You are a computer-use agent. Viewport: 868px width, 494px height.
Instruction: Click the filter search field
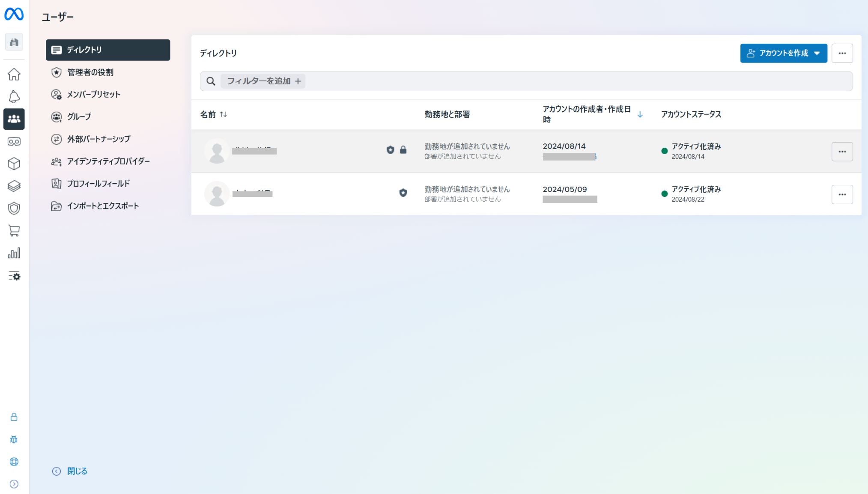click(x=526, y=81)
